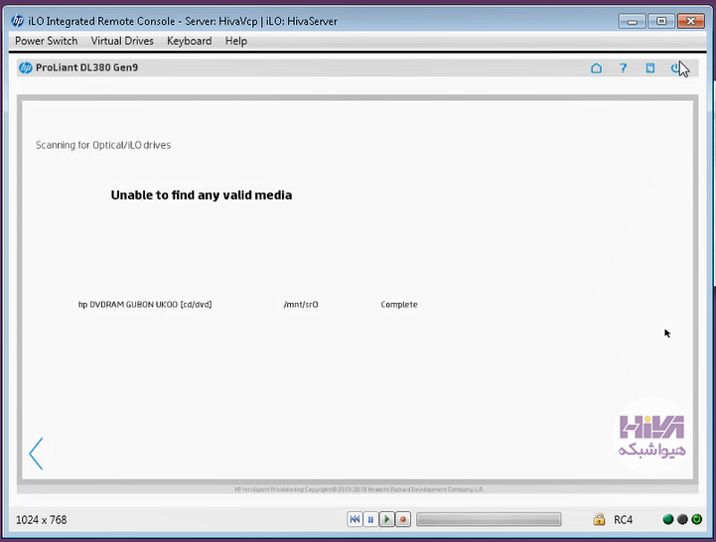Click the green power status indicator
This screenshot has width=716, height=542.
697,519
